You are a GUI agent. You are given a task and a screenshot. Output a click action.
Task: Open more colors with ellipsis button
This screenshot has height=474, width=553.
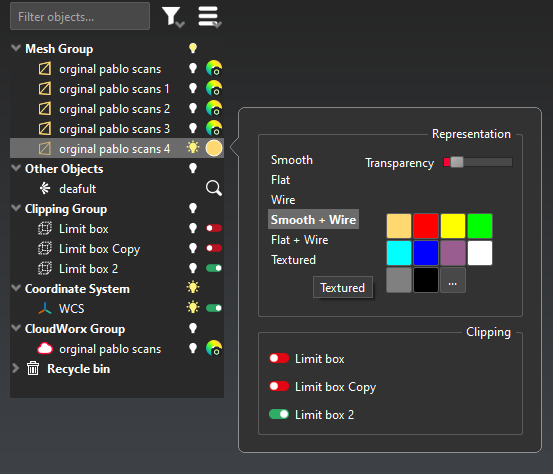tap(453, 280)
